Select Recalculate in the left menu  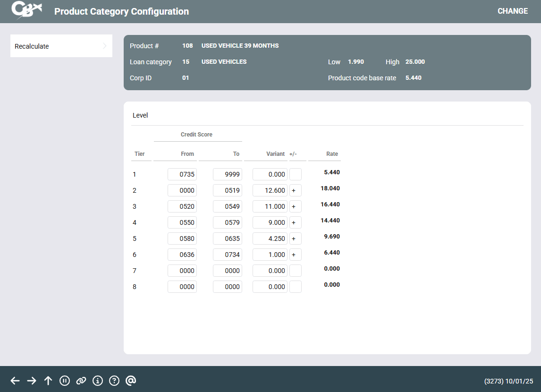32,46
